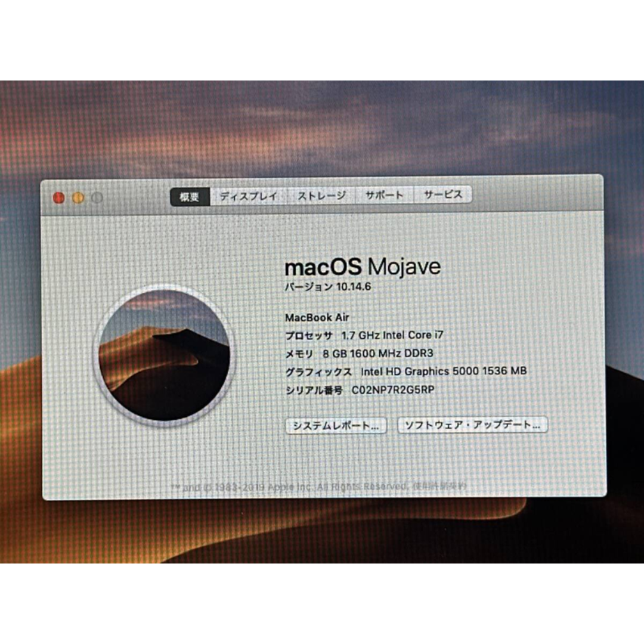The height and width of the screenshot is (644, 644).
Task: Minimize window with the yellow button
Action: click(78, 198)
